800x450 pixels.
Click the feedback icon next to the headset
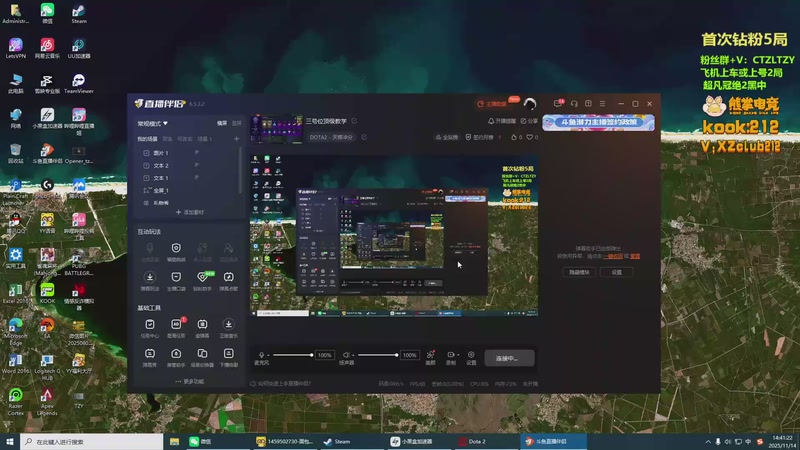pos(588,104)
